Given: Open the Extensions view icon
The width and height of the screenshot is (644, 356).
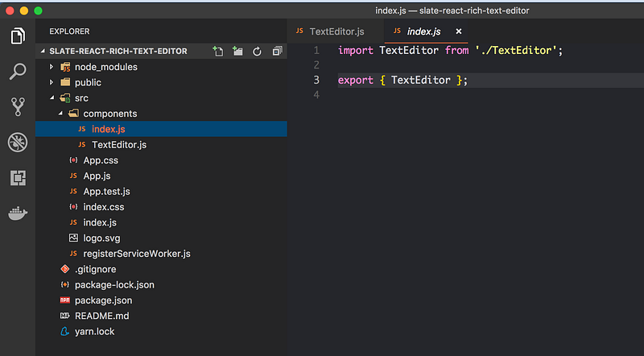Looking at the screenshot, I should click(17, 178).
